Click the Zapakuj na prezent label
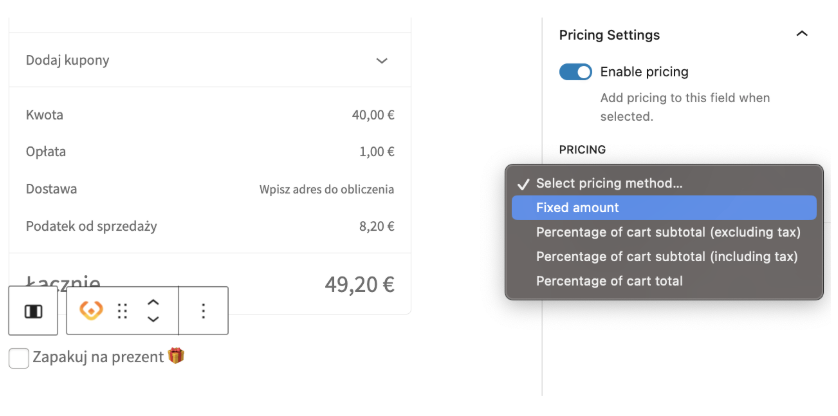The image size is (838, 416). click(98, 357)
